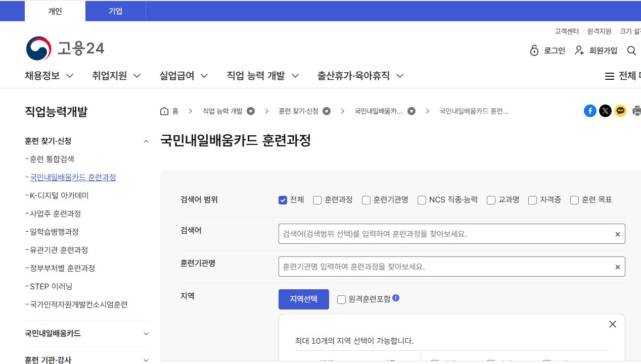The width and height of the screenshot is (641, 364).
Task: Open 훈련 찾기·신청 breadcrumb dropdown
Action: click(327, 111)
